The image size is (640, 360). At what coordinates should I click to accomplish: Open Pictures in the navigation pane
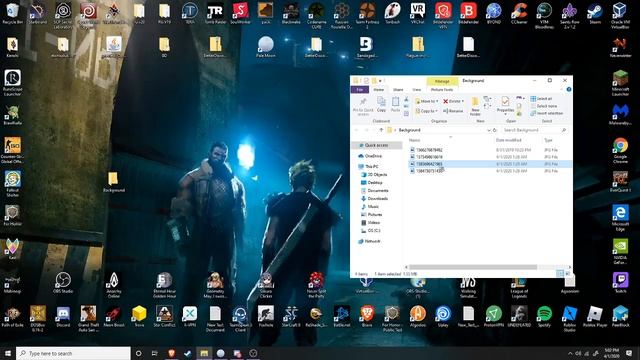click(375, 215)
